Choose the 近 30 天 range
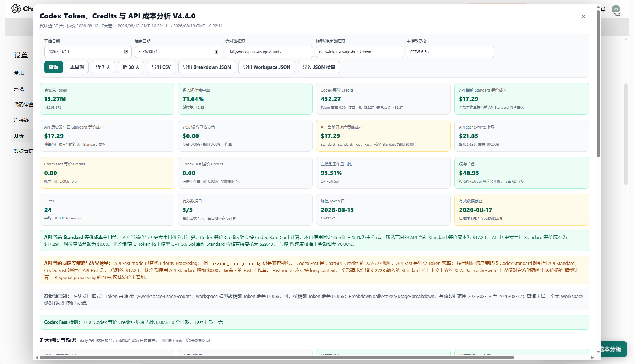 click(x=131, y=67)
